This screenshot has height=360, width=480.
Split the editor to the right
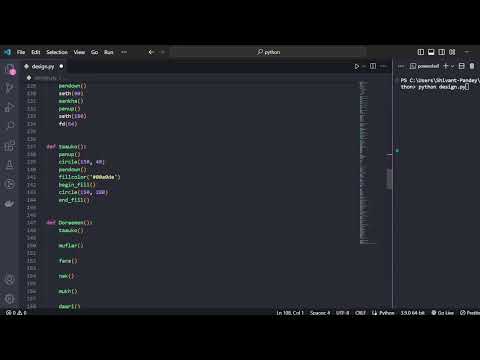pos(373,66)
